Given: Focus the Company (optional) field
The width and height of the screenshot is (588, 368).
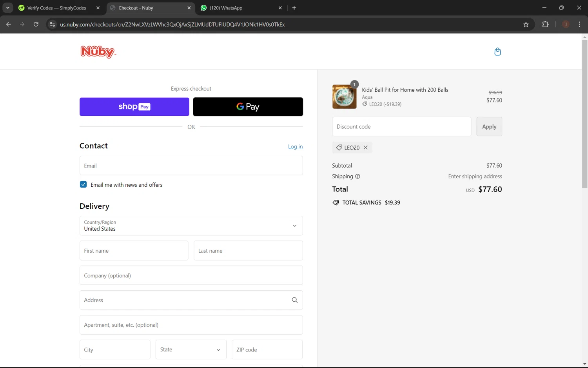Looking at the screenshot, I should 191,275.
